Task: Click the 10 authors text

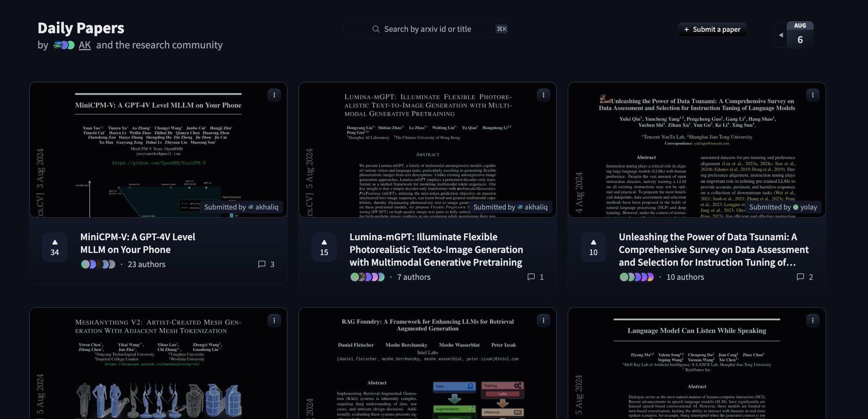Action: pyautogui.click(x=685, y=277)
